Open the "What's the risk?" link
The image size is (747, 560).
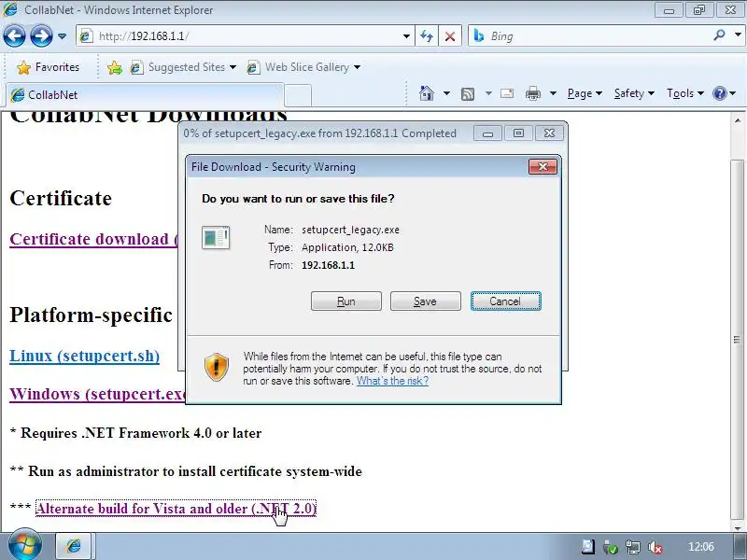pos(392,381)
